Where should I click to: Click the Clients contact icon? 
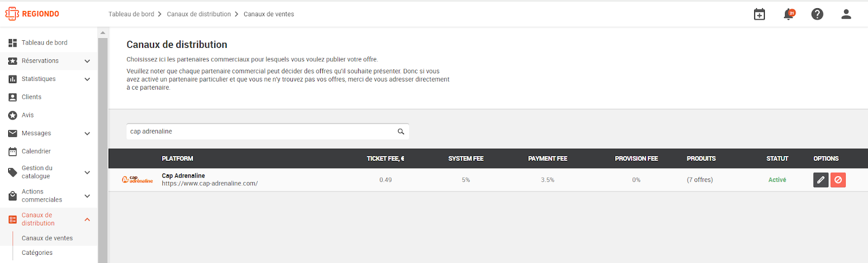click(12, 97)
